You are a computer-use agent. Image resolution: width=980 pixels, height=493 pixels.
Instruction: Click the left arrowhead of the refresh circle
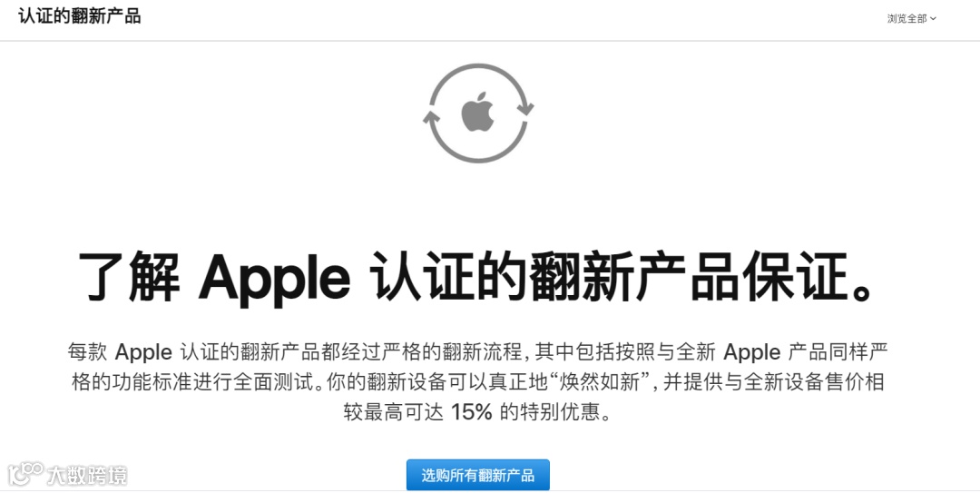pos(431,118)
